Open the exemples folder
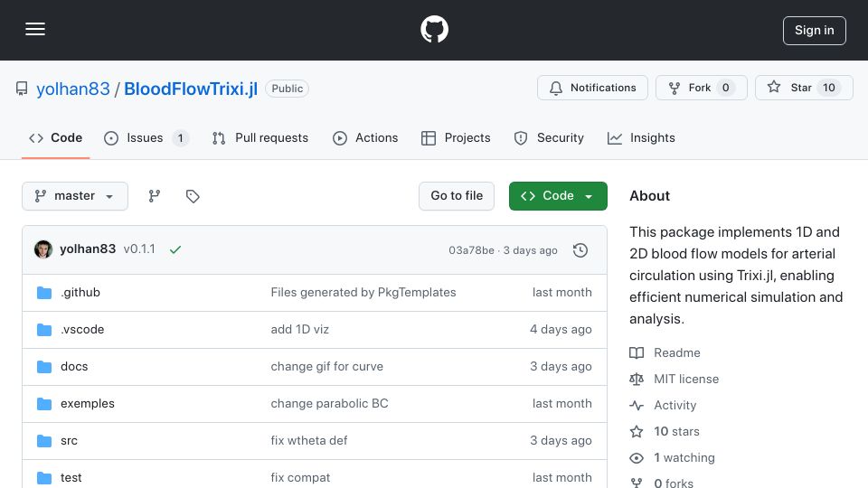Image resolution: width=868 pixels, height=488 pixels. pos(88,403)
